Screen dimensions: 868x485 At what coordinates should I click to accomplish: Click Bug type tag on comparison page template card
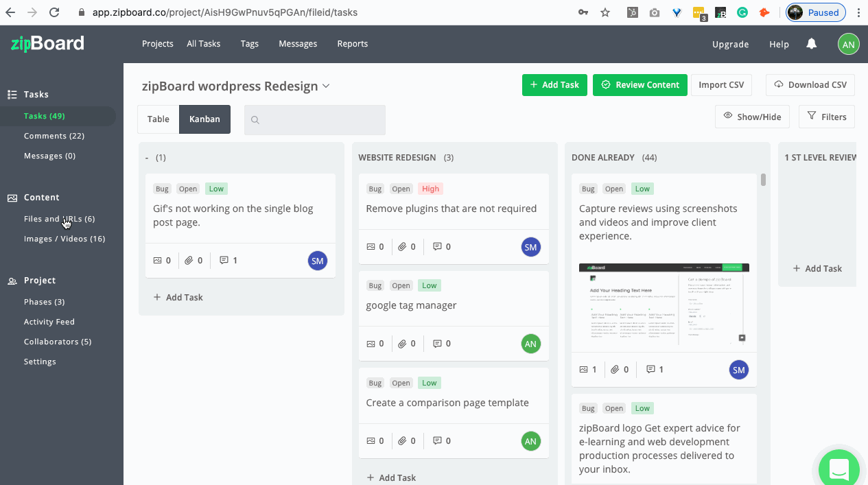pos(375,383)
